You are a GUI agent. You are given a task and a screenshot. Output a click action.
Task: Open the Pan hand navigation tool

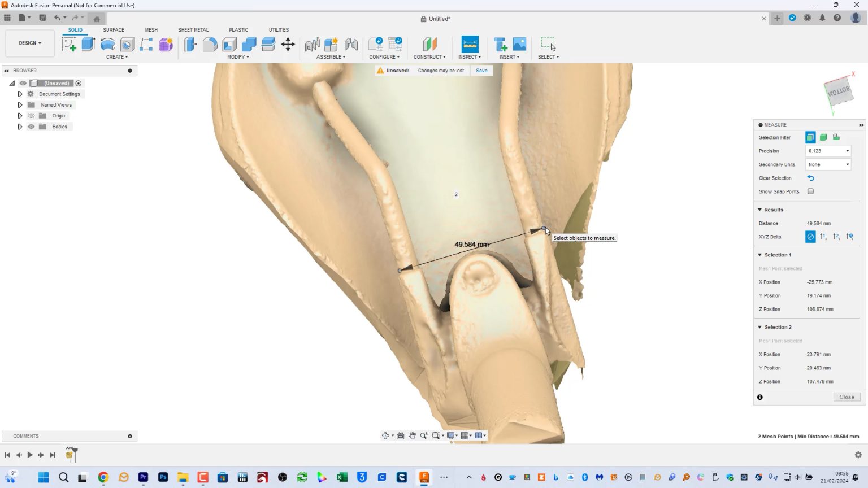412,435
